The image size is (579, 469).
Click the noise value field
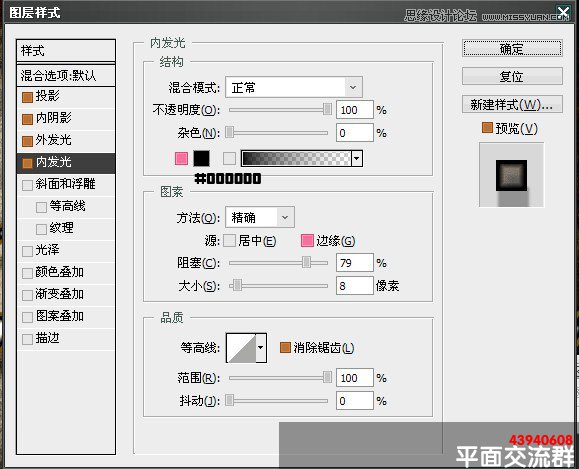(x=355, y=133)
